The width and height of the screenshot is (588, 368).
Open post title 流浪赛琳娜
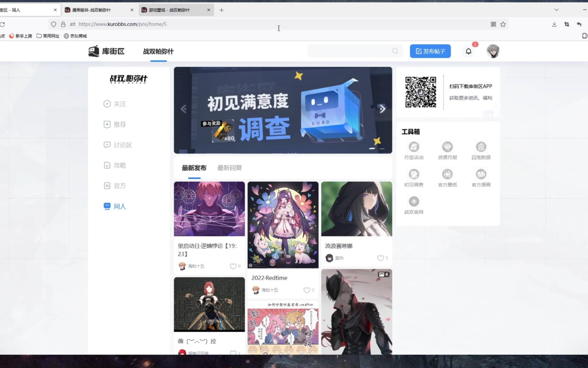[x=339, y=246]
